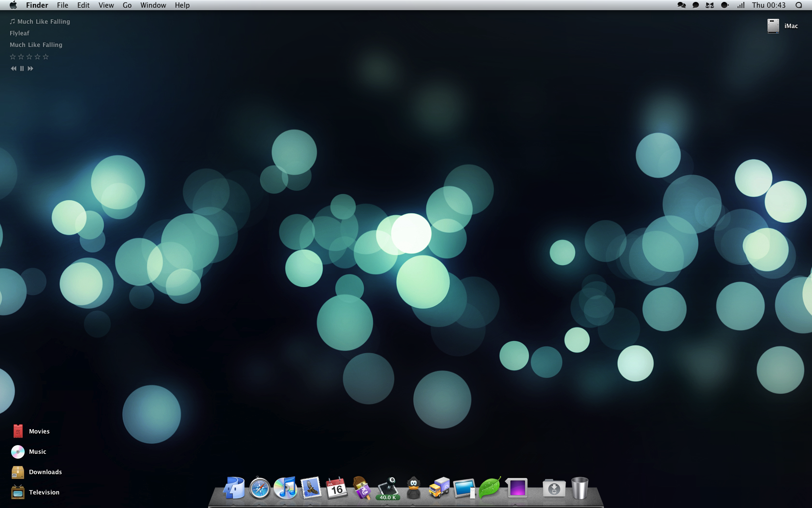This screenshot has height=508, width=812.
Task: Open Spotlight search in menu bar
Action: (799, 5)
